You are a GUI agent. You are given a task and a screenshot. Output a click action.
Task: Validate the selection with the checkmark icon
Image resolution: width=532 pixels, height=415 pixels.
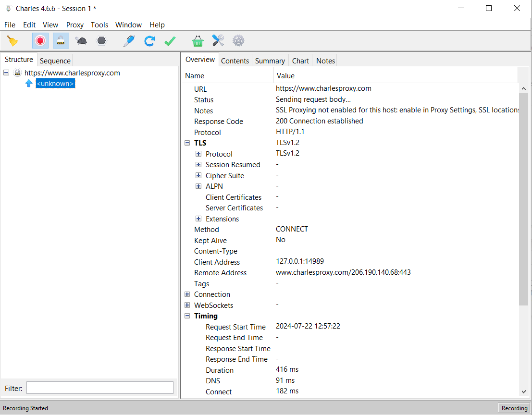click(170, 40)
